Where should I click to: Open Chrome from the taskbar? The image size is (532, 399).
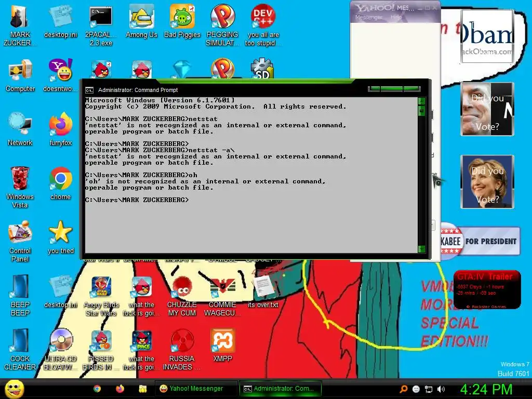click(97, 389)
